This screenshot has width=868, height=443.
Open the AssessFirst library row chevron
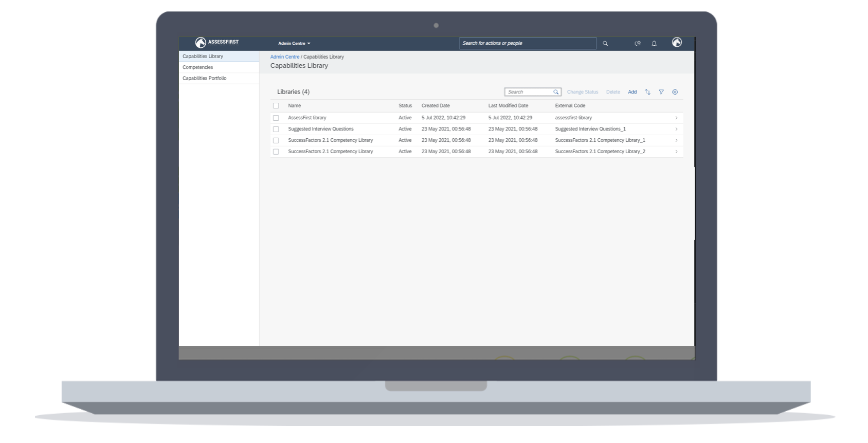click(x=676, y=118)
